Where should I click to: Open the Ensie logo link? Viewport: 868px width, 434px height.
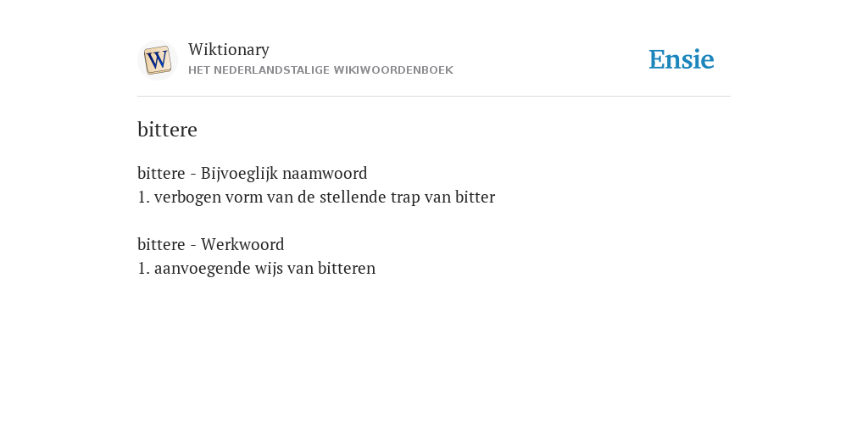(682, 59)
